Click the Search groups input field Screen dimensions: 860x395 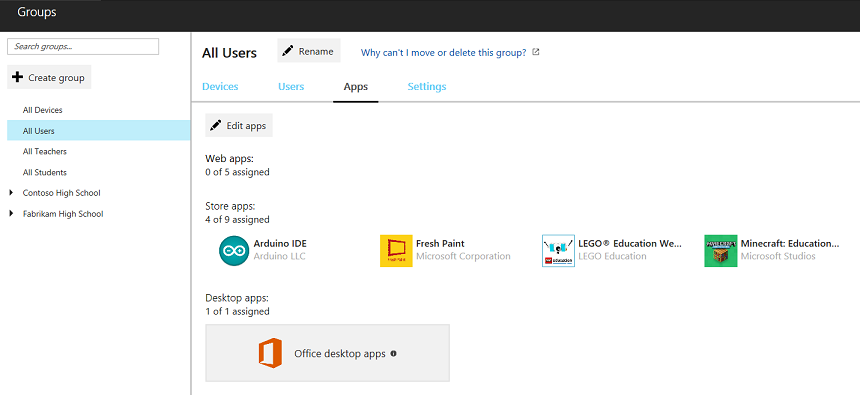click(x=83, y=47)
